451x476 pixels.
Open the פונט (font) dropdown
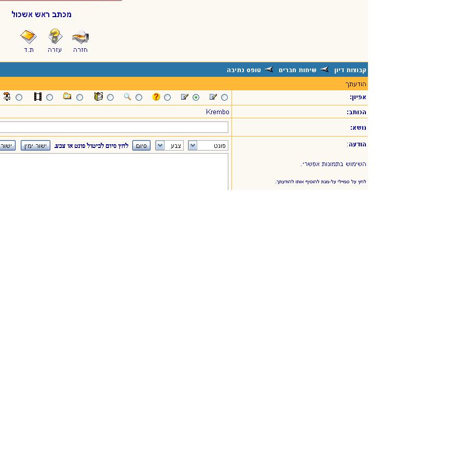(208, 146)
